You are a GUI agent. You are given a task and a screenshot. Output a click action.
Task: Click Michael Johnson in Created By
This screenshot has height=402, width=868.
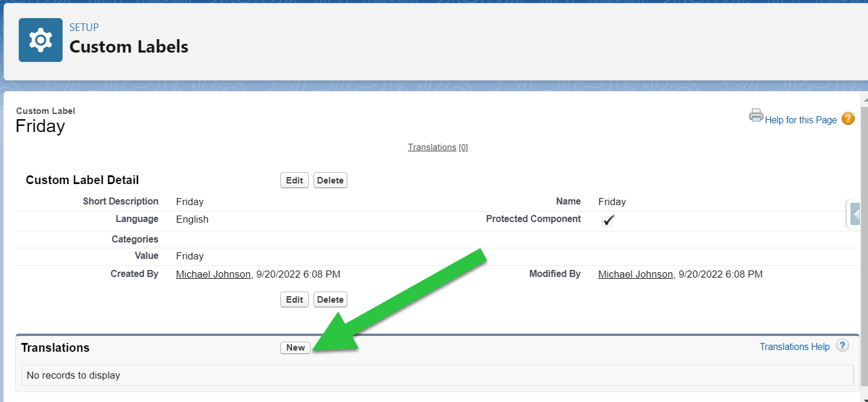(213, 274)
